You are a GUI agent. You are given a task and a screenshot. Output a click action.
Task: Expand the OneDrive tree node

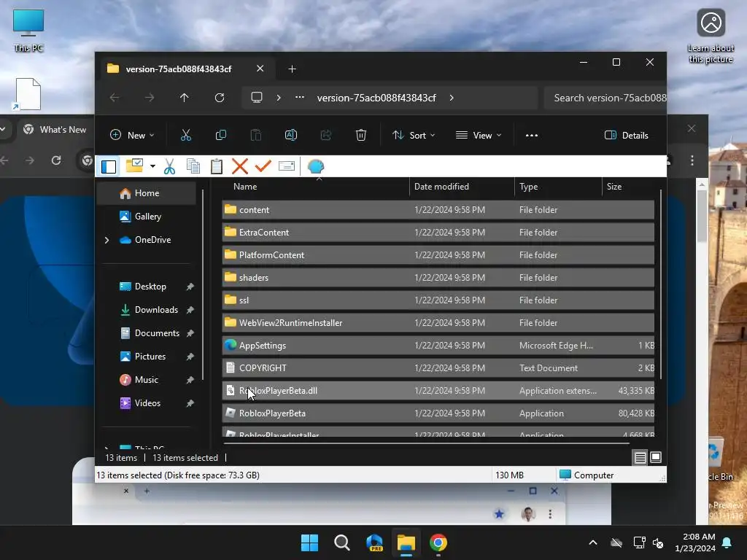[x=107, y=240]
